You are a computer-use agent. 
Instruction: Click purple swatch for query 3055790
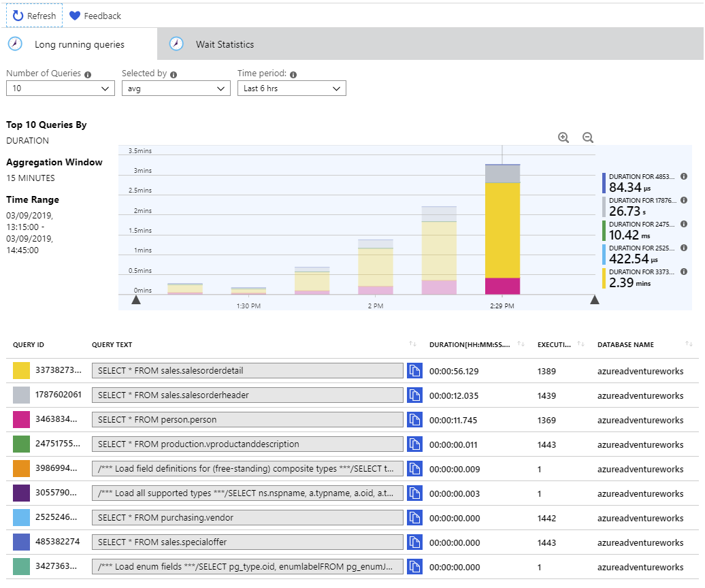21,493
